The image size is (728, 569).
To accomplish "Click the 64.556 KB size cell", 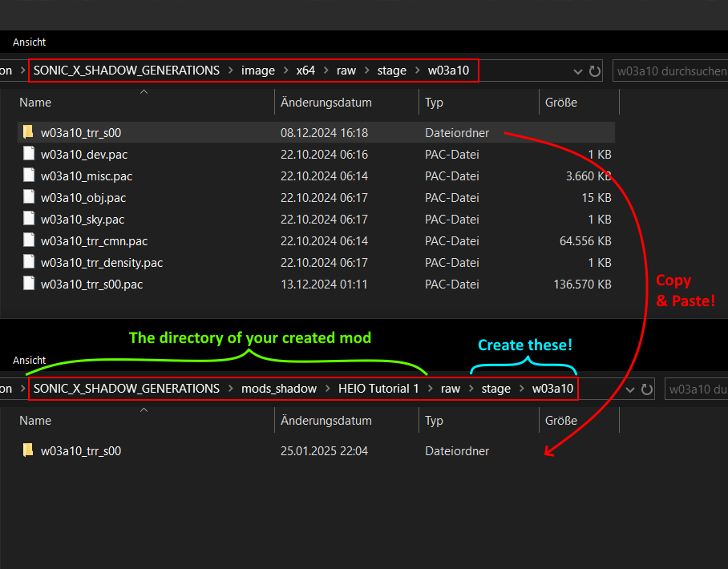I will click(x=585, y=241).
